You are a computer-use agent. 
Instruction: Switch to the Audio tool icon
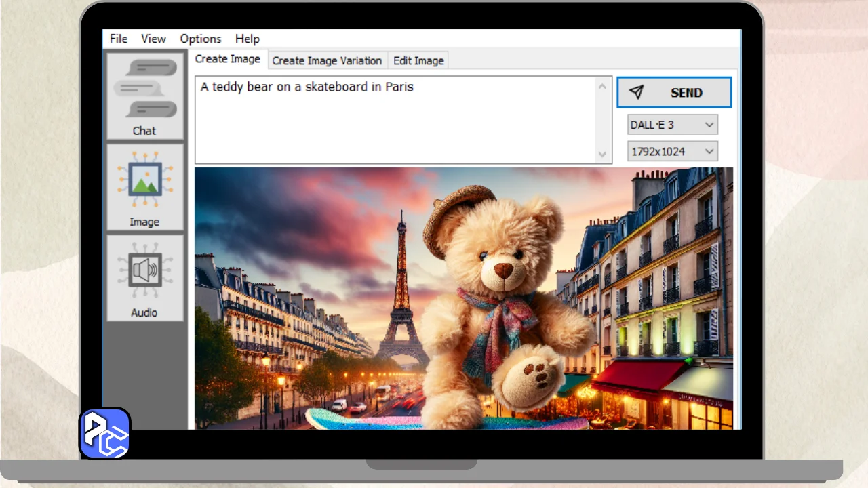(x=144, y=278)
